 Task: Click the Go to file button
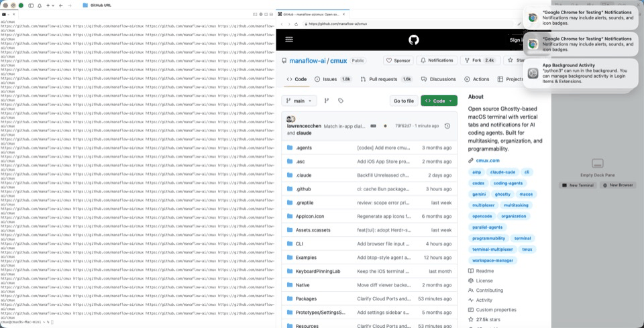tap(404, 101)
